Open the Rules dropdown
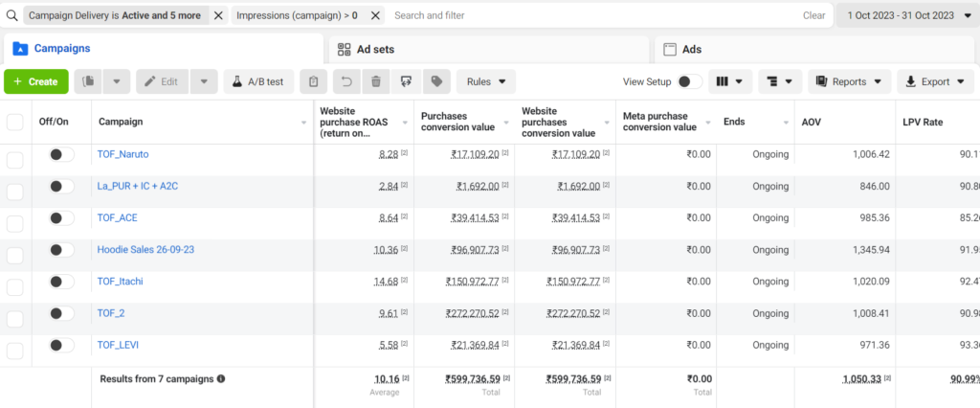980x408 pixels. [x=486, y=81]
